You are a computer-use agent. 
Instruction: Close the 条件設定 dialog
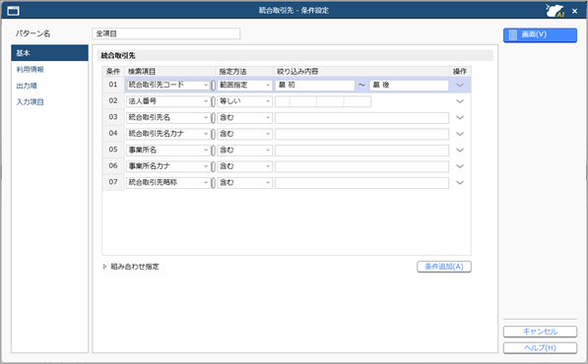click(x=574, y=11)
